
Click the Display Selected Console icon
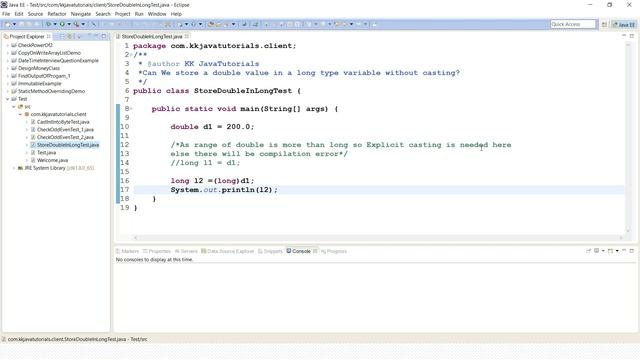596,251
